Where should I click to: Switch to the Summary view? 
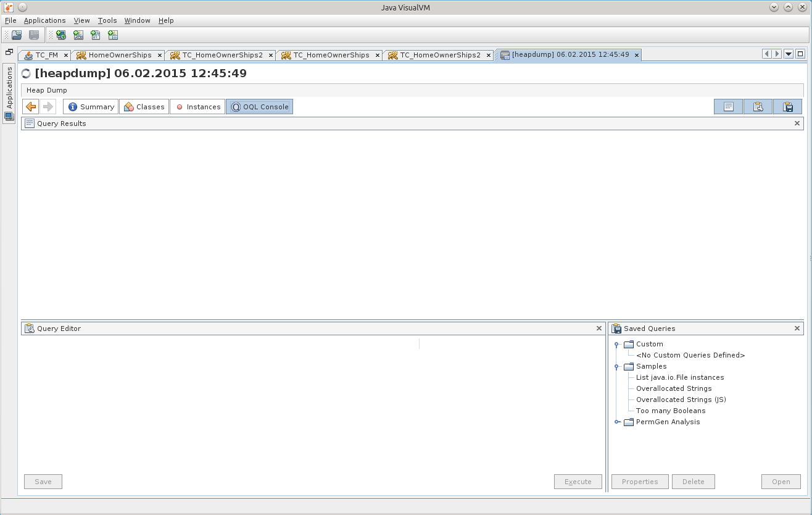[x=91, y=107]
